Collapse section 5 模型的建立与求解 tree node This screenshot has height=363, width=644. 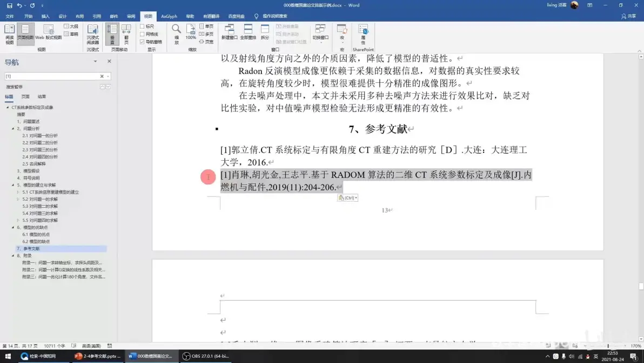[x=13, y=185]
